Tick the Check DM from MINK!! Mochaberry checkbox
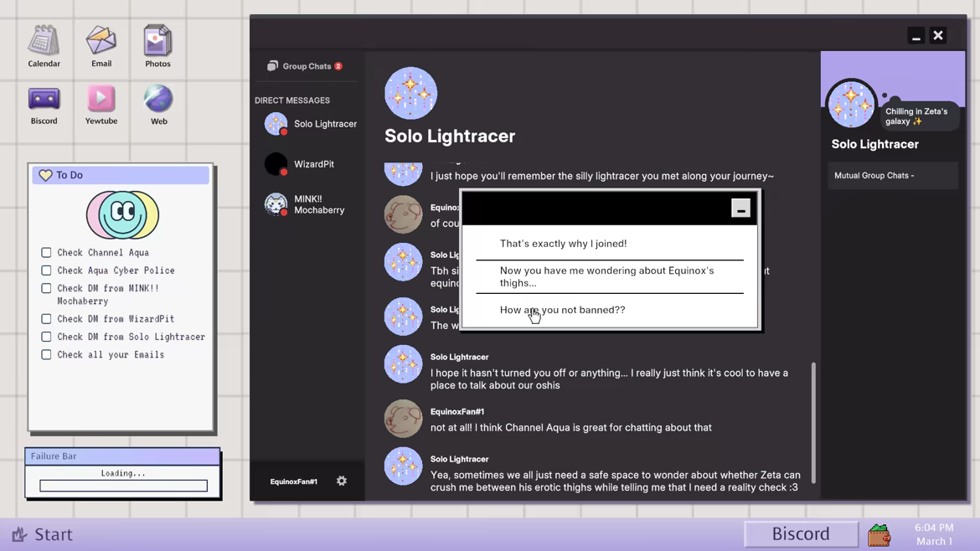This screenshot has width=980, height=551. coord(46,288)
